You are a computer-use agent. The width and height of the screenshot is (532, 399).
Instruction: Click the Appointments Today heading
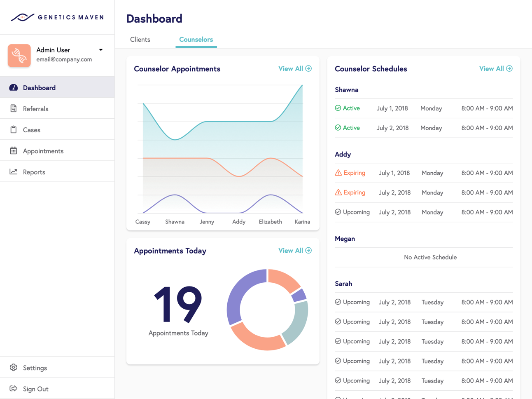click(x=170, y=251)
